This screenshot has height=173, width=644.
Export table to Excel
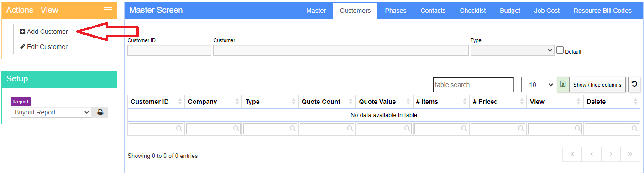tap(563, 85)
